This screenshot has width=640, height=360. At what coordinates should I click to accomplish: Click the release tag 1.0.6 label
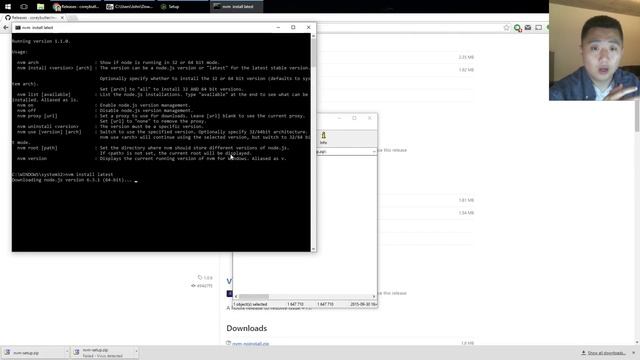205,278
